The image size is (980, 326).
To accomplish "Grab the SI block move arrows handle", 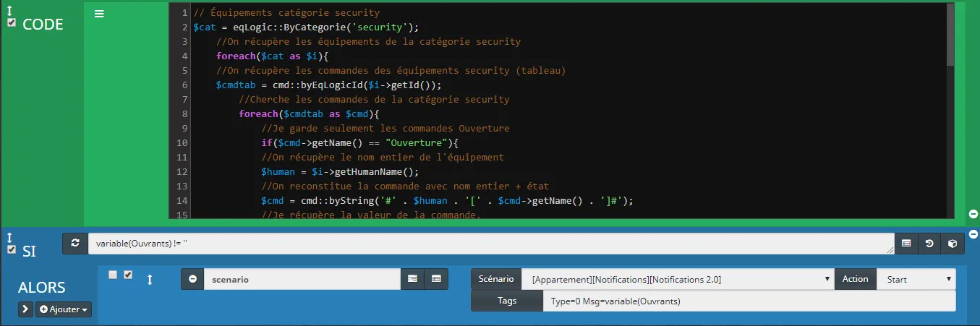I will point(10,238).
